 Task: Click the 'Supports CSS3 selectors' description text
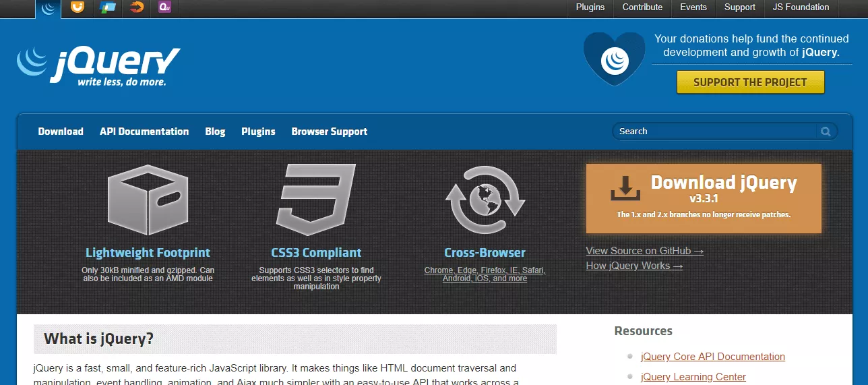pos(316,278)
